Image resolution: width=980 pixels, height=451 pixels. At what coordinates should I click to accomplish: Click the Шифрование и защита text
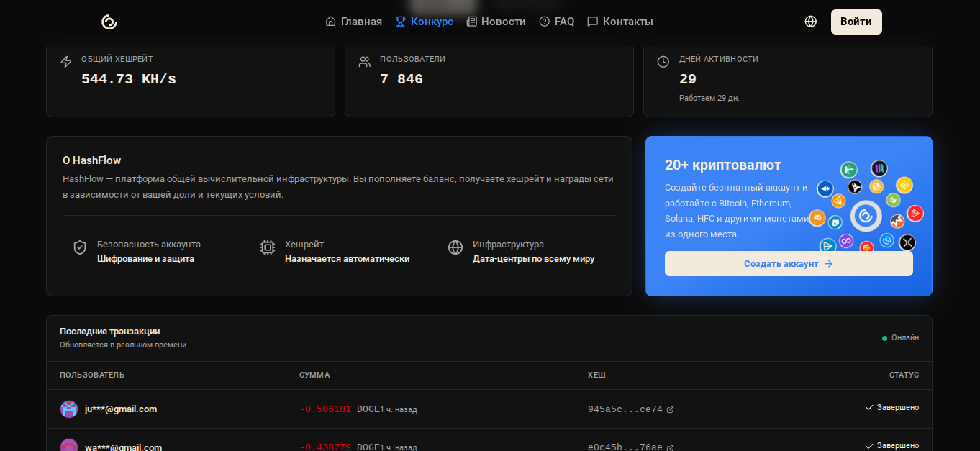coord(145,259)
